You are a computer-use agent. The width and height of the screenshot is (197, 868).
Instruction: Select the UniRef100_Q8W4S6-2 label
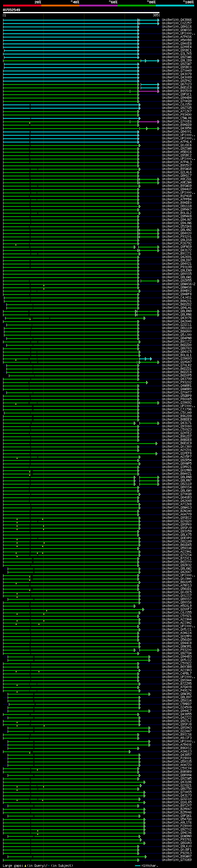(x=179, y=284)
